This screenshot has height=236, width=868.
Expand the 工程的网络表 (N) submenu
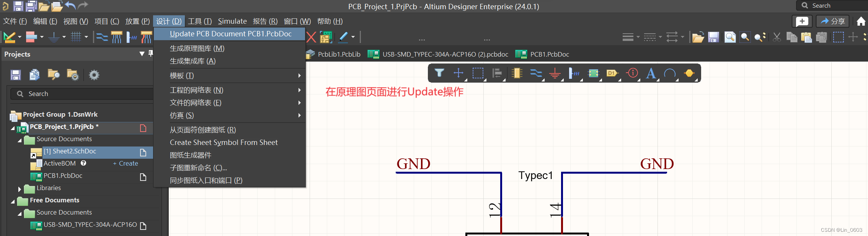pyautogui.click(x=299, y=90)
